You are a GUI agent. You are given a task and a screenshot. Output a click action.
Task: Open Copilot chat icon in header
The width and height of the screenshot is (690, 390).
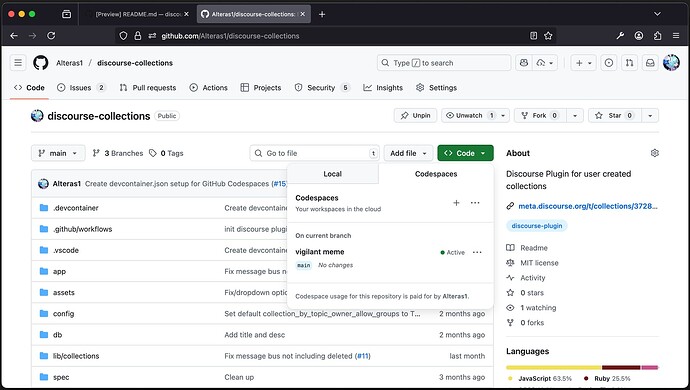(x=524, y=63)
